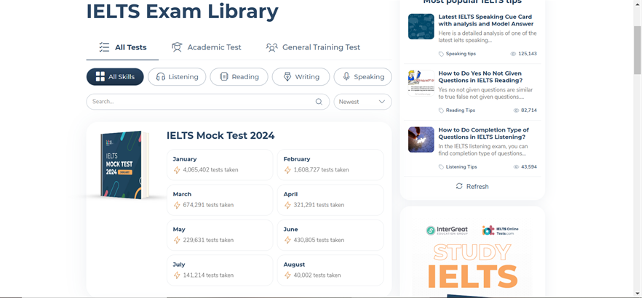
Task: Open the General Training Test tab
Action: pyautogui.click(x=313, y=48)
